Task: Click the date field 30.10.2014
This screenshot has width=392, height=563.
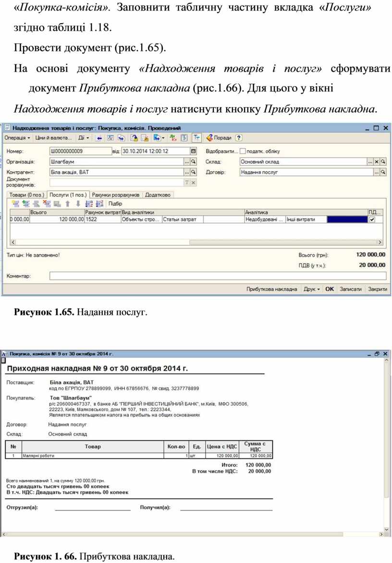Action: point(156,151)
